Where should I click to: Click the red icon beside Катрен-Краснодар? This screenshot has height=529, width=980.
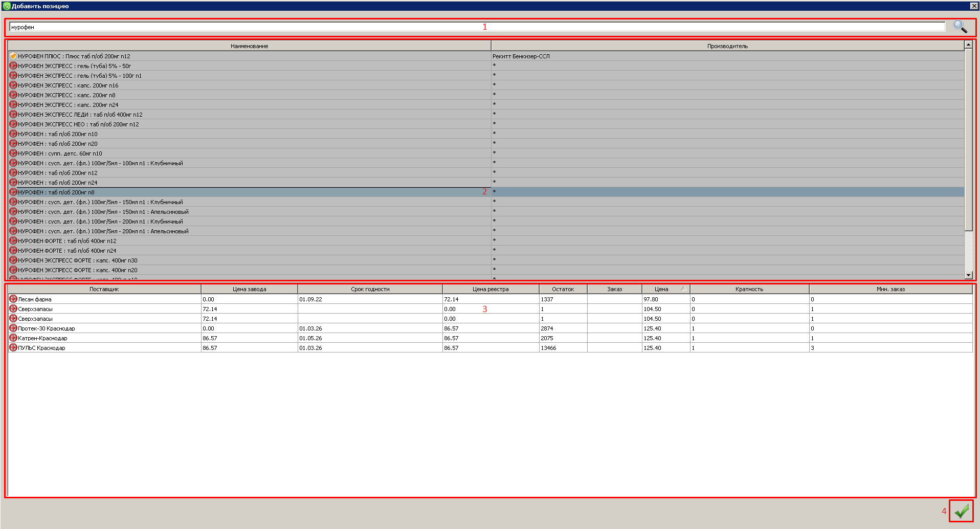[13, 338]
